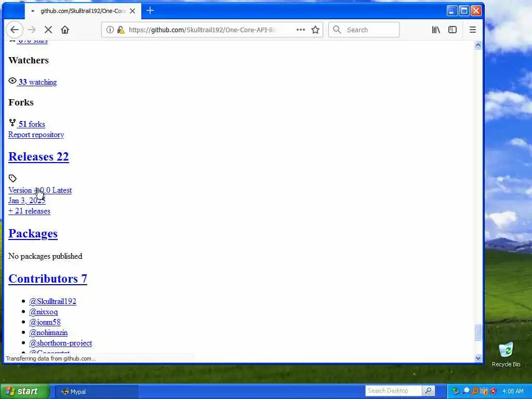Click the Jan 3, 2025 release date

click(x=27, y=201)
